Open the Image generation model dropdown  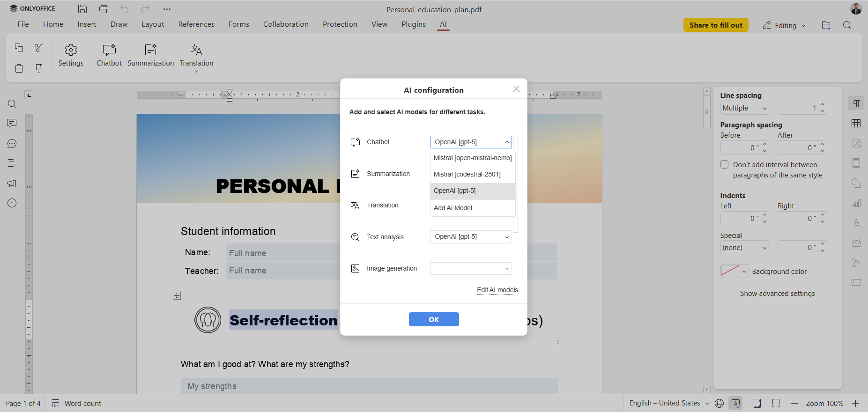tap(471, 268)
